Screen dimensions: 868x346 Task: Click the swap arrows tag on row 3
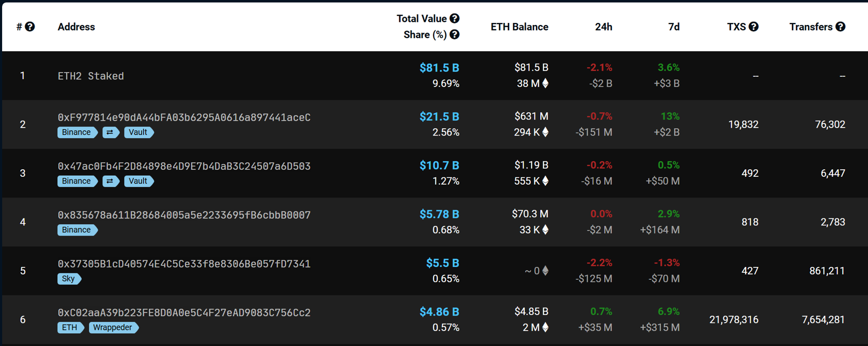(x=110, y=181)
